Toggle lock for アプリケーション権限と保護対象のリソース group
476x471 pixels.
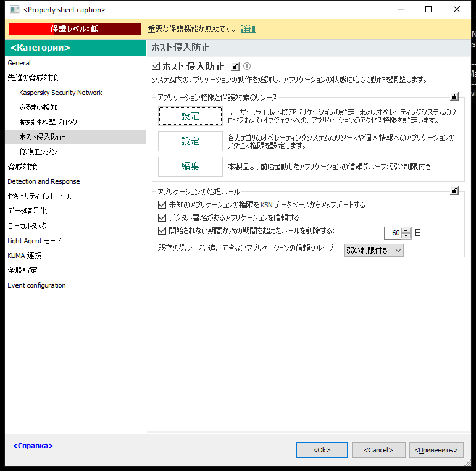point(454,96)
